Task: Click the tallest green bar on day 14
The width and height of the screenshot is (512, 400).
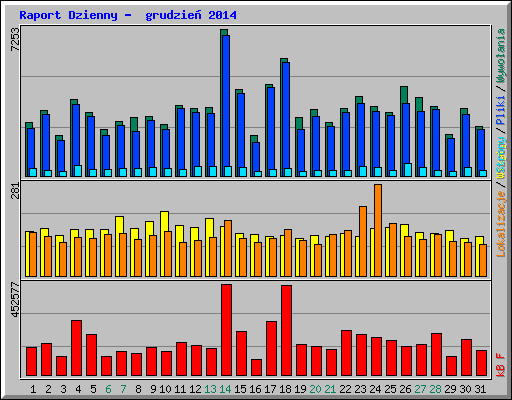Action: pyautogui.click(x=224, y=103)
